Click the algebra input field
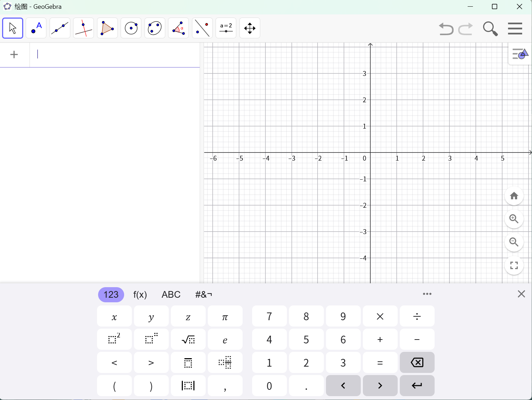532x400 pixels. pos(105,54)
